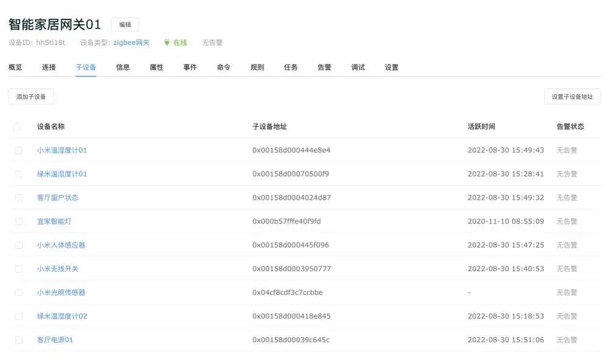Open the 设置 tab
607x364 pixels.
(392, 67)
